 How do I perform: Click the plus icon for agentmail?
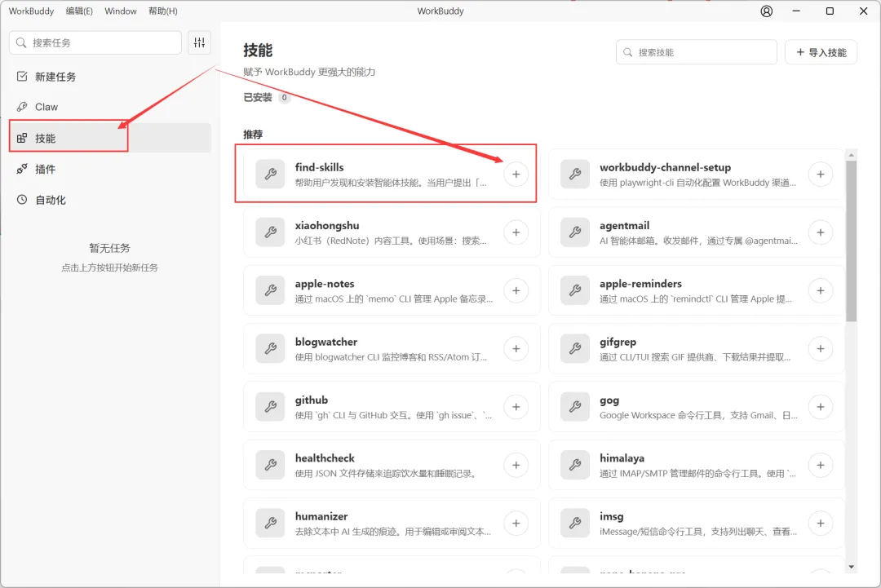[x=821, y=232]
